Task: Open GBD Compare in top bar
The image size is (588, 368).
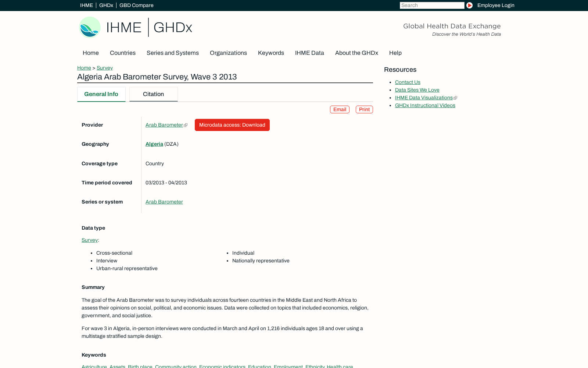Action: [x=136, y=5]
